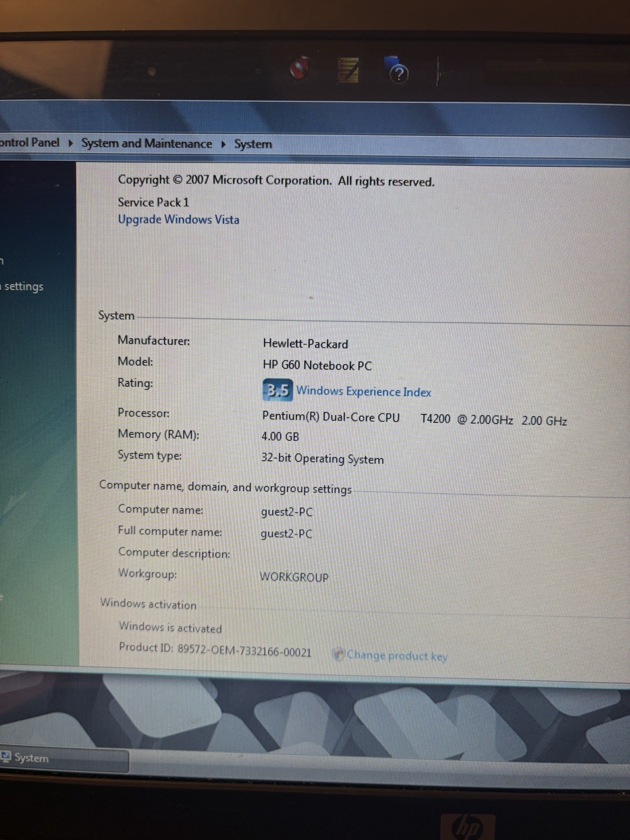Screen dimensions: 630x840
Task: Click the red striped ball dock icon
Action: [299, 69]
